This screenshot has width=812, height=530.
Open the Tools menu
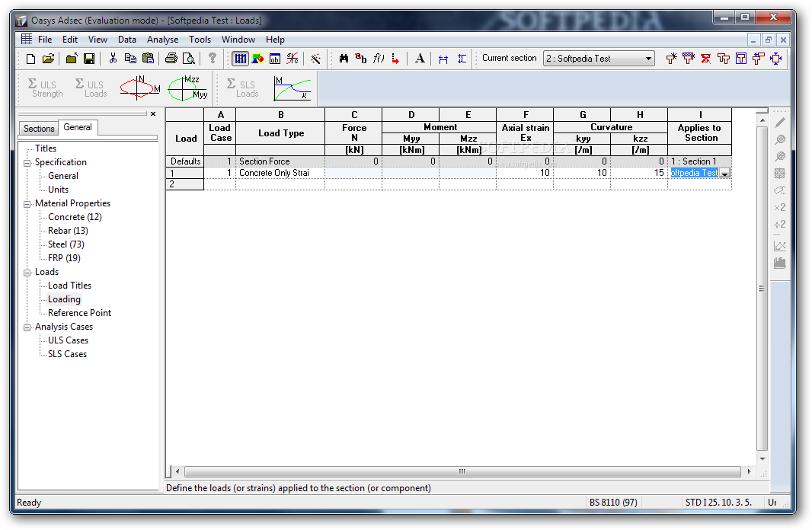coord(200,40)
